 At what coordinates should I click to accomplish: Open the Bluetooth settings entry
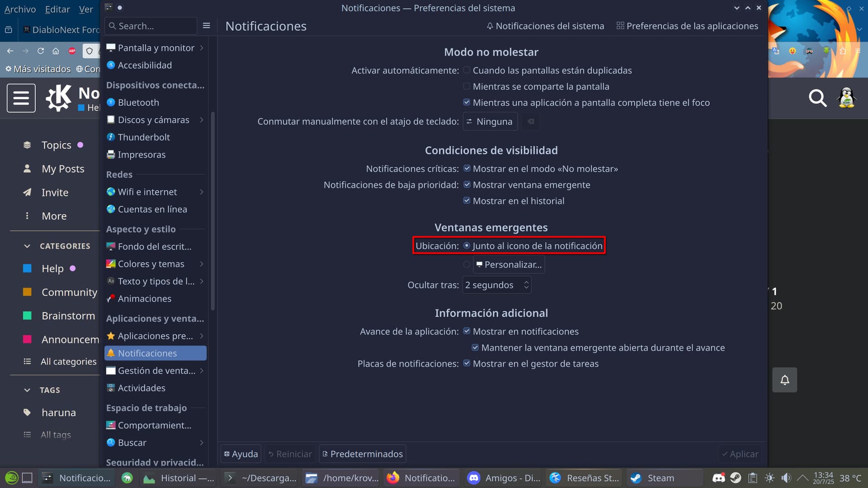(138, 103)
